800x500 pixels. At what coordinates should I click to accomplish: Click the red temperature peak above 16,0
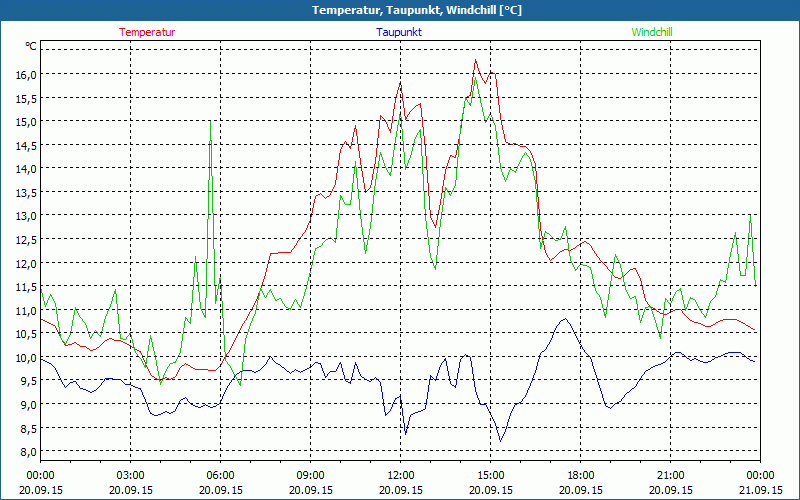click(476, 60)
